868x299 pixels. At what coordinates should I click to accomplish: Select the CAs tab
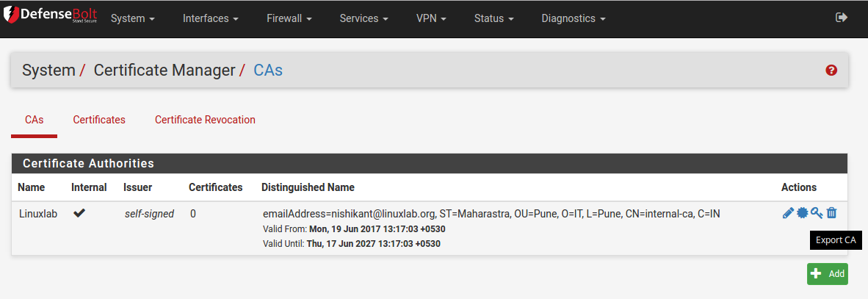click(x=35, y=120)
